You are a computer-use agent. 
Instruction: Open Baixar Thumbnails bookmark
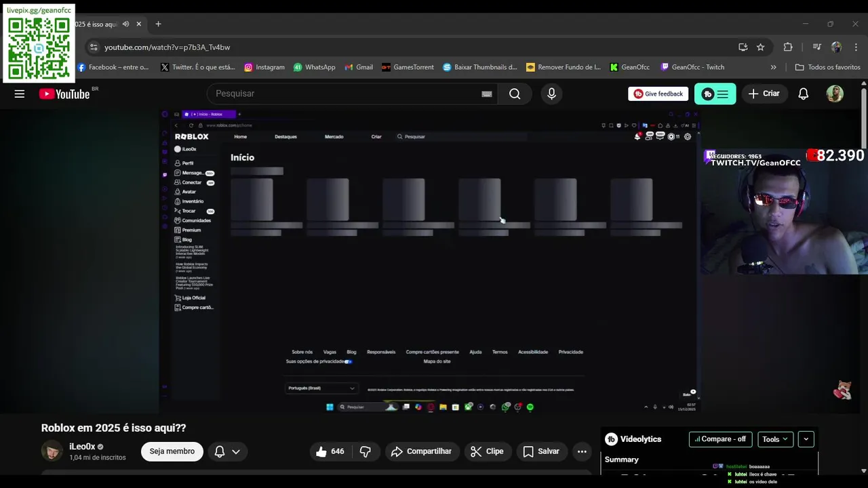480,67
